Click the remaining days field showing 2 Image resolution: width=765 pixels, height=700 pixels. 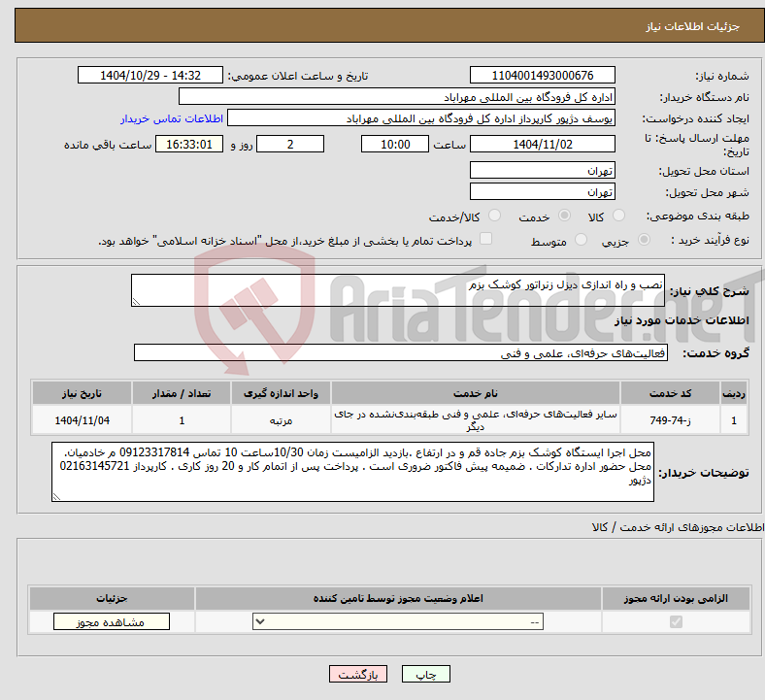tap(290, 144)
